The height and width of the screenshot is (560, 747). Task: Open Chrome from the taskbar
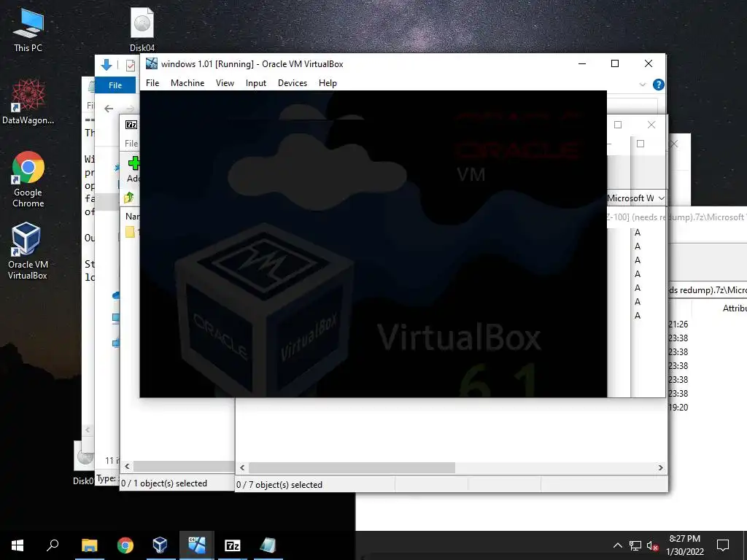click(x=125, y=545)
